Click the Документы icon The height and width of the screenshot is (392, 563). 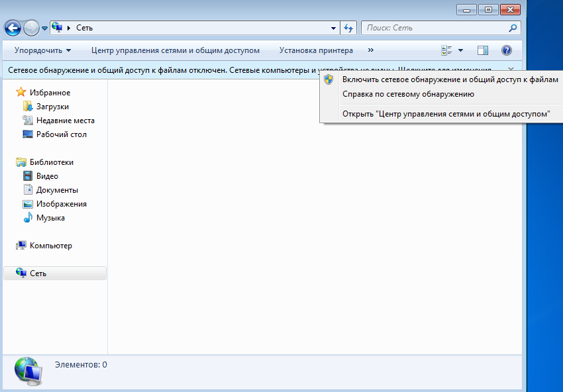pyautogui.click(x=28, y=189)
